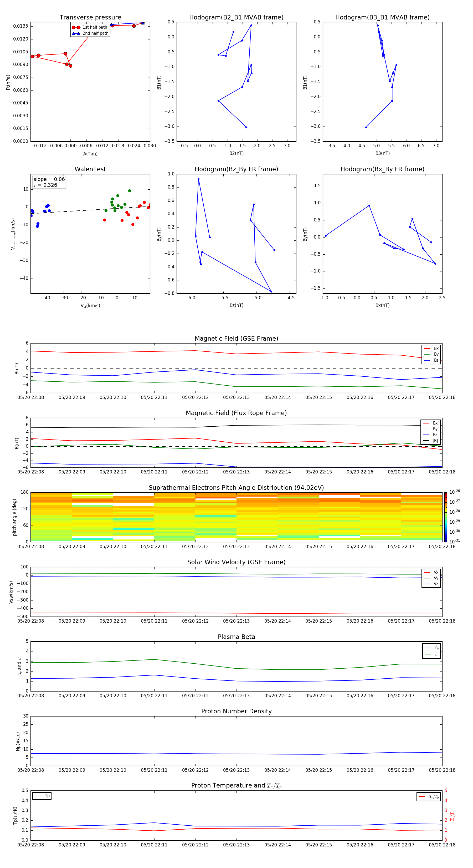This screenshot has height=868, width=473.
Task: Click the 'B2(nT)' x-axis label
Action: click(236, 153)
